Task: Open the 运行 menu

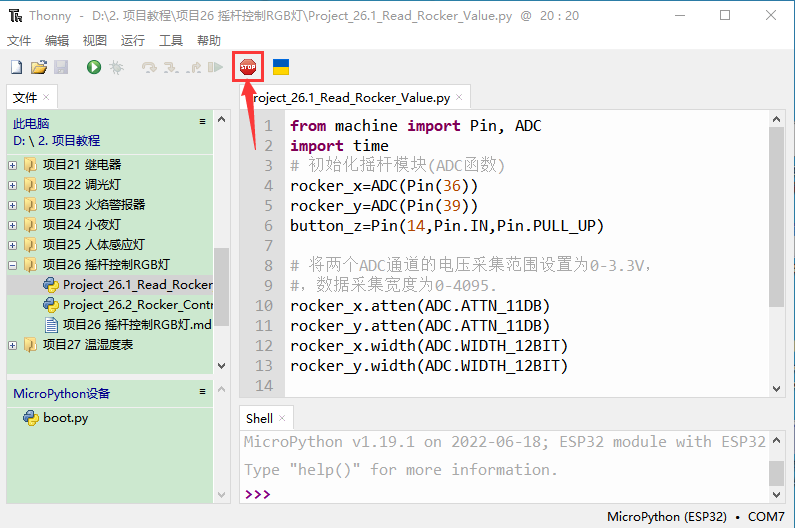Action: click(132, 41)
